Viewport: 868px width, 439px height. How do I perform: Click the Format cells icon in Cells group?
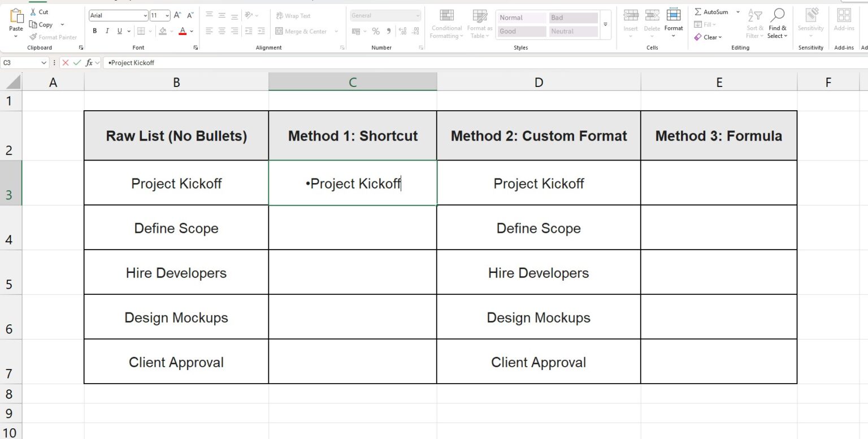(673, 15)
